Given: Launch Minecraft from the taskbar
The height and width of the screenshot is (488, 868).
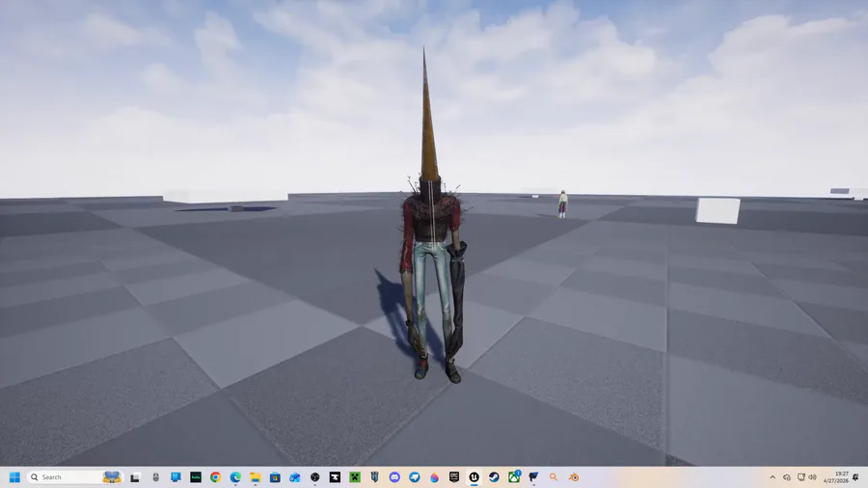Looking at the screenshot, I should (x=354, y=477).
